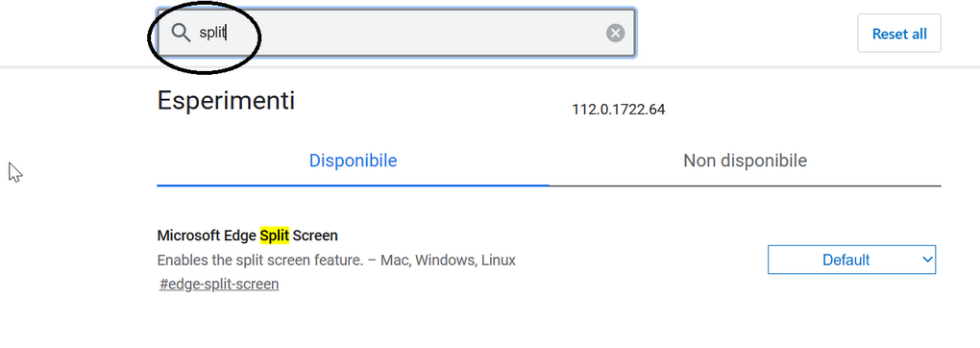The width and height of the screenshot is (980, 348).
Task: Click empty middle area of search bar
Action: pos(412,34)
